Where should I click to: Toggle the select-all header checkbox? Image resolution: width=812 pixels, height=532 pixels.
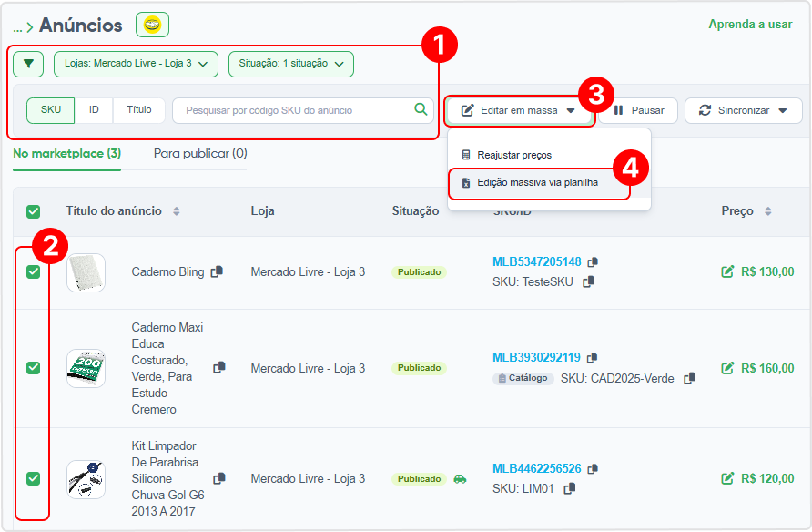pos(33,211)
